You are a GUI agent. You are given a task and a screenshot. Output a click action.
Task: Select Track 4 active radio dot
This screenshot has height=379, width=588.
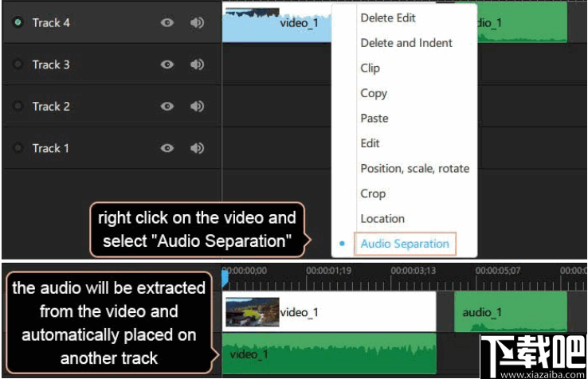point(18,22)
